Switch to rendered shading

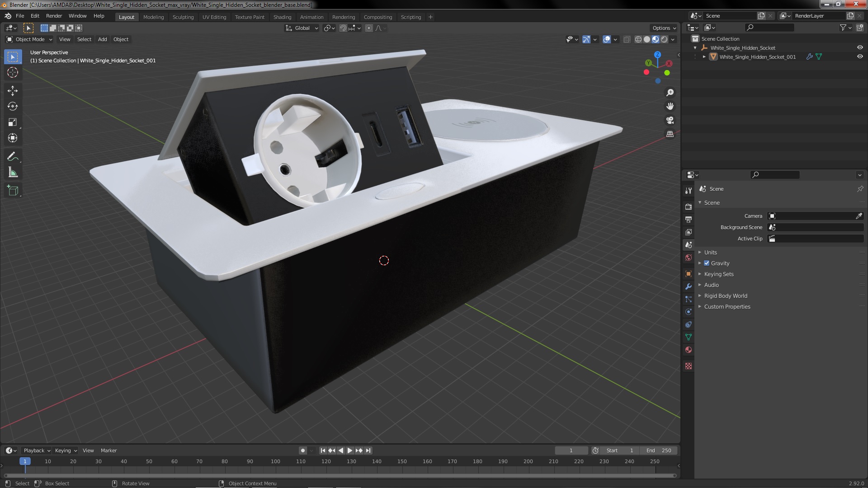click(664, 39)
